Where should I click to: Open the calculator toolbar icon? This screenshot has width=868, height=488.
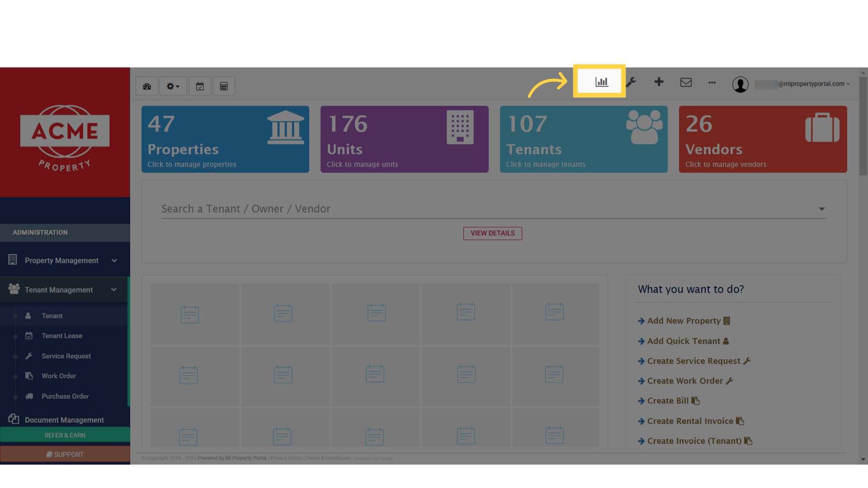click(x=224, y=86)
